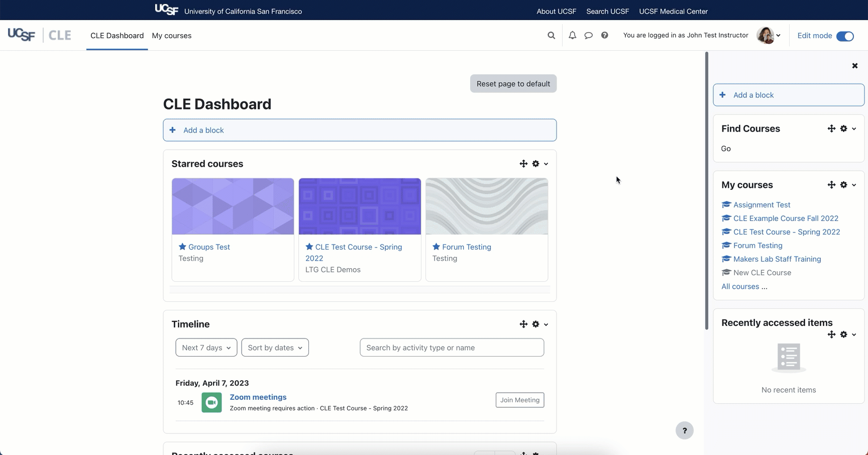Click the user profile avatar picture
Image resolution: width=868 pixels, height=455 pixels.
click(x=765, y=35)
